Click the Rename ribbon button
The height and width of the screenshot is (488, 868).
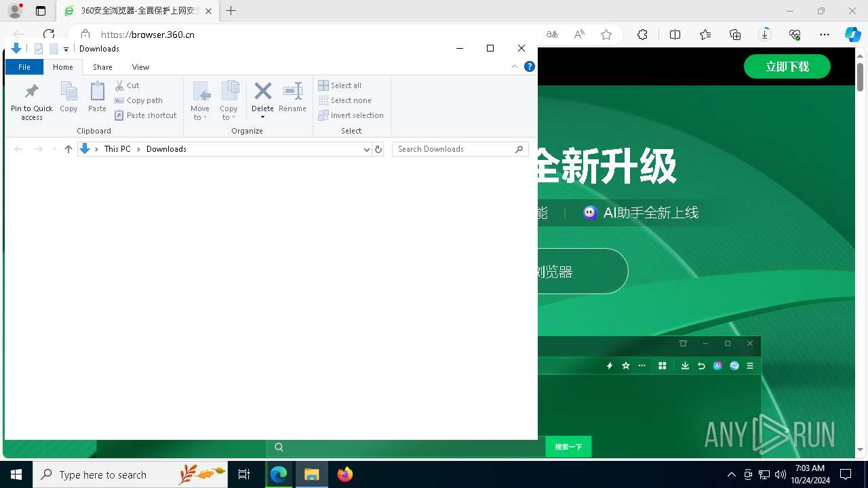(x=292, y=97)
